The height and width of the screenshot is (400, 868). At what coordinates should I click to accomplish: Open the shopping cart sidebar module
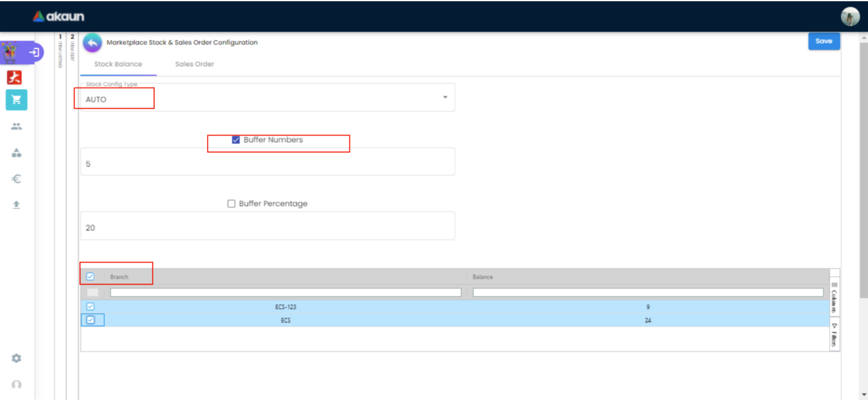(16, 100)
